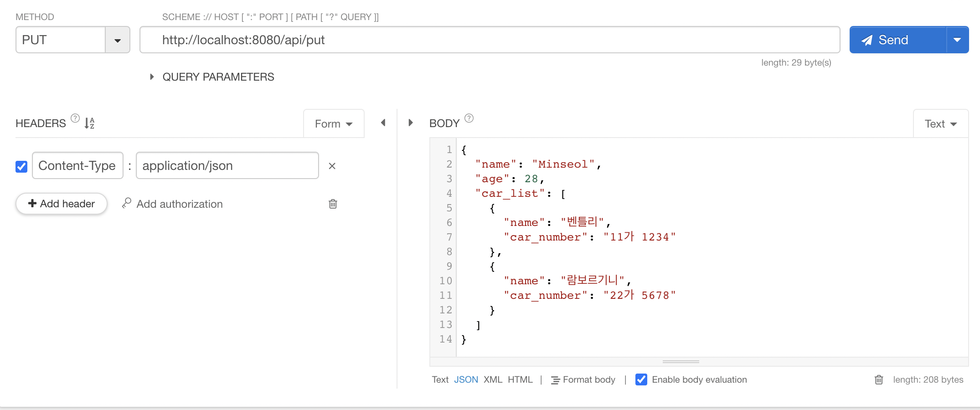980x410 pixels.
Task: Click the body editor resize handle
Action: point(681,362)
